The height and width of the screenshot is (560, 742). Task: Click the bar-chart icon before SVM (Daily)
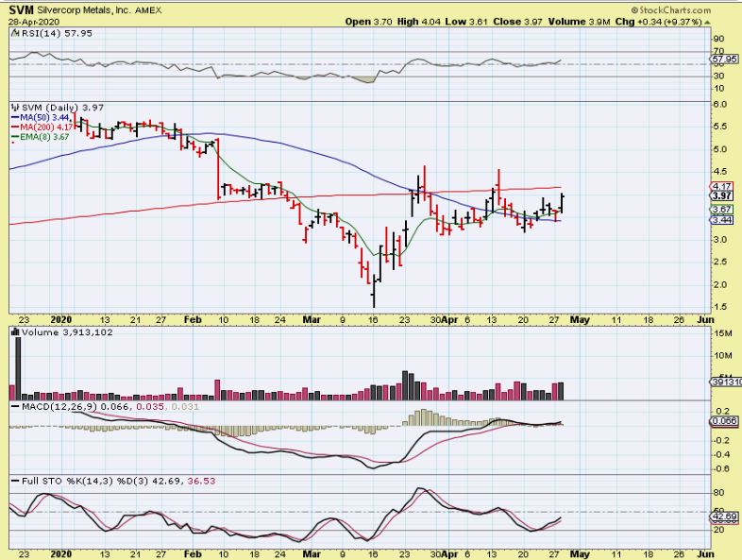[x=16, y=108]
